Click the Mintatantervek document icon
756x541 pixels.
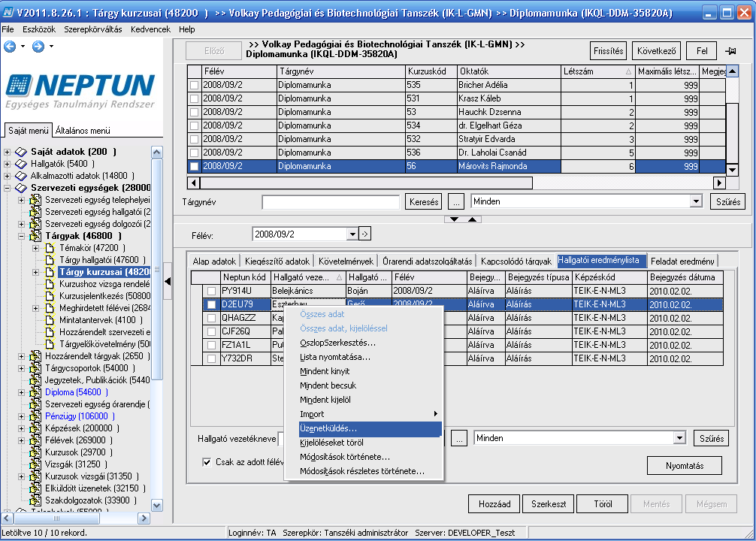[50, 320]
